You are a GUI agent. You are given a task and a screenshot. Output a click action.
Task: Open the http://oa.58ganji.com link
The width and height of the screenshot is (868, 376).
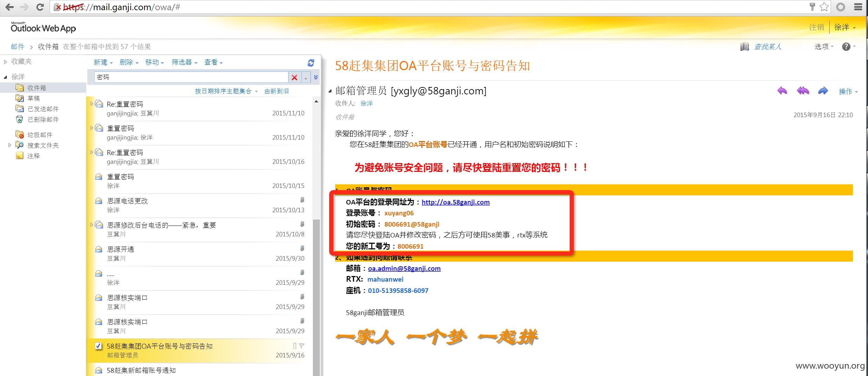pos(455,202)
